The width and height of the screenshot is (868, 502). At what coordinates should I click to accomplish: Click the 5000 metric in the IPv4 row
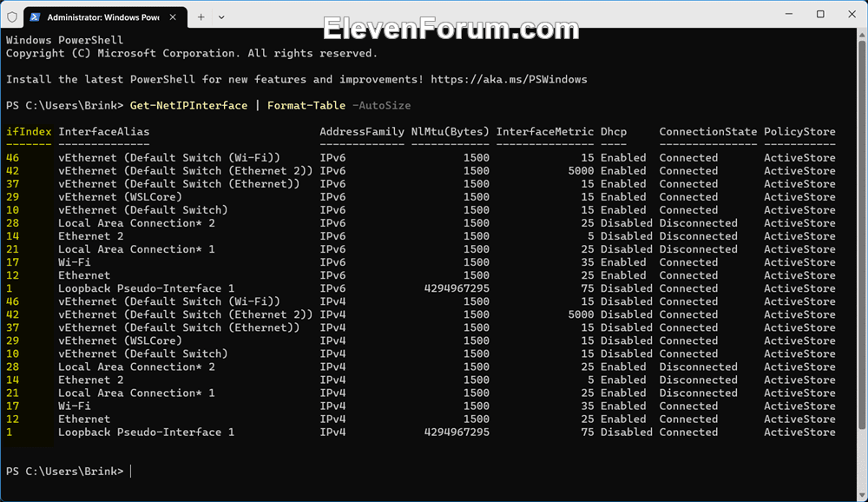[x=581, y=314]
